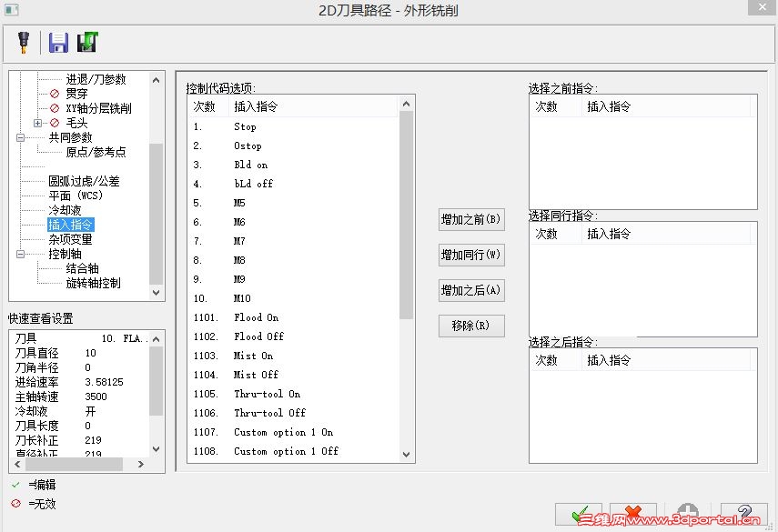The width and height of the screenshot is (778, 532).
Task: Select the Flood Off command row
Action: click(x=293, y=336)
